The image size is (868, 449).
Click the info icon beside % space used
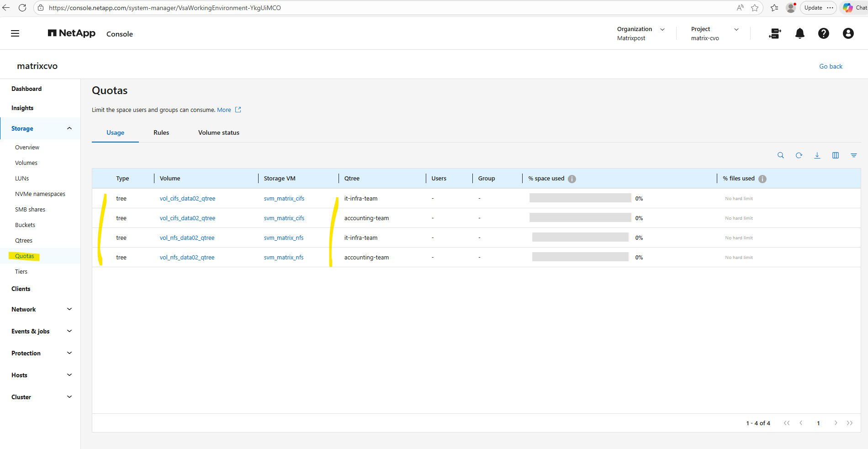point(572,179)
